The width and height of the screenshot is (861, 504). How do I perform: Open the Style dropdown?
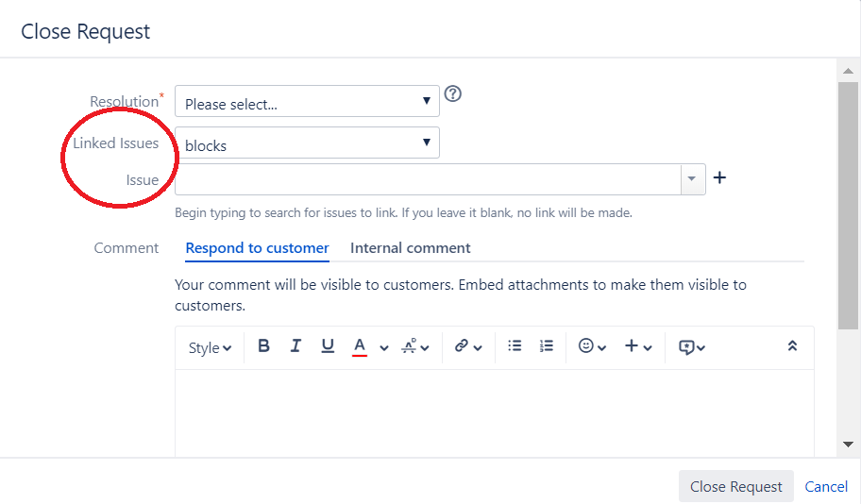click(x=210, y=347)
